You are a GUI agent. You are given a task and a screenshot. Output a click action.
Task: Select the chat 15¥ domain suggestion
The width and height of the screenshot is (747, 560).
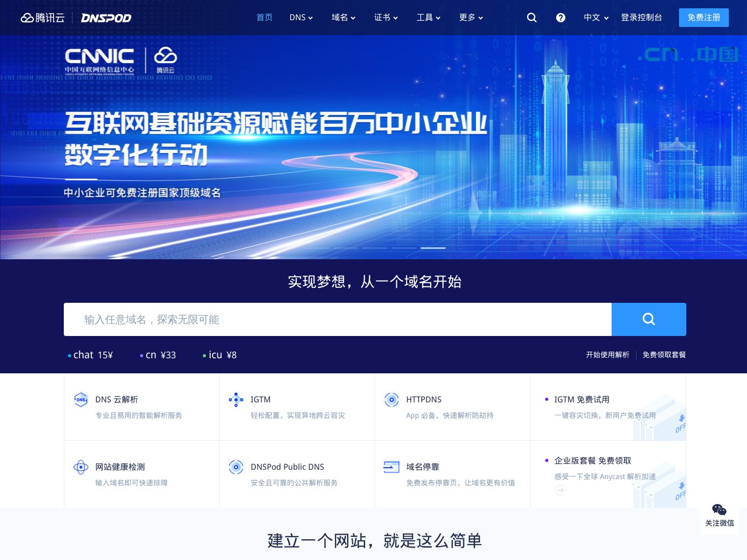(90, 355)
